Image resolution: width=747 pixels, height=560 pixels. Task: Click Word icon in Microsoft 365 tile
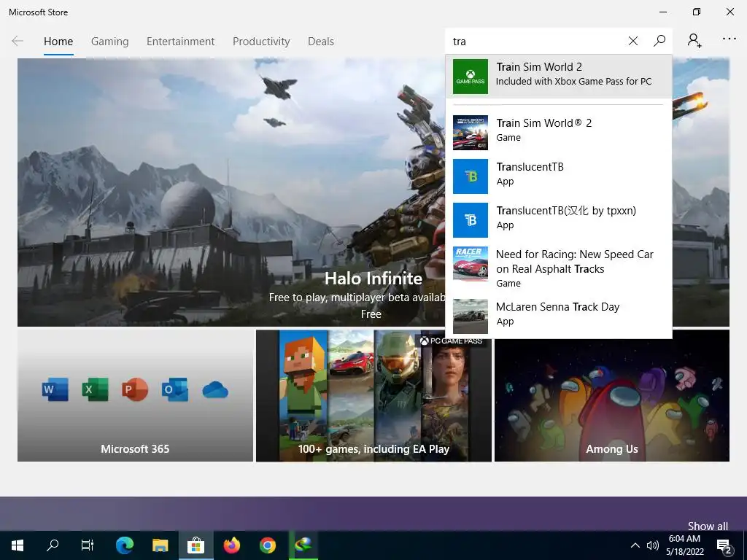point(55,389)
